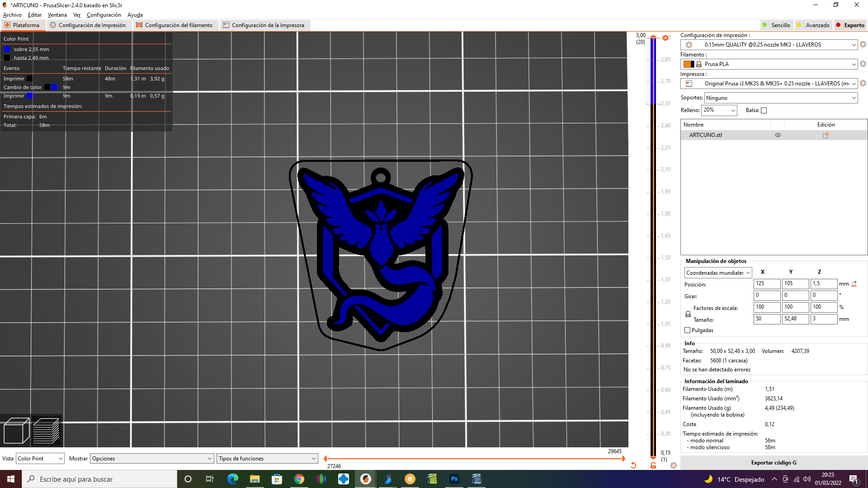Click the edit gear next to print settings preset

tap(863, 45)
